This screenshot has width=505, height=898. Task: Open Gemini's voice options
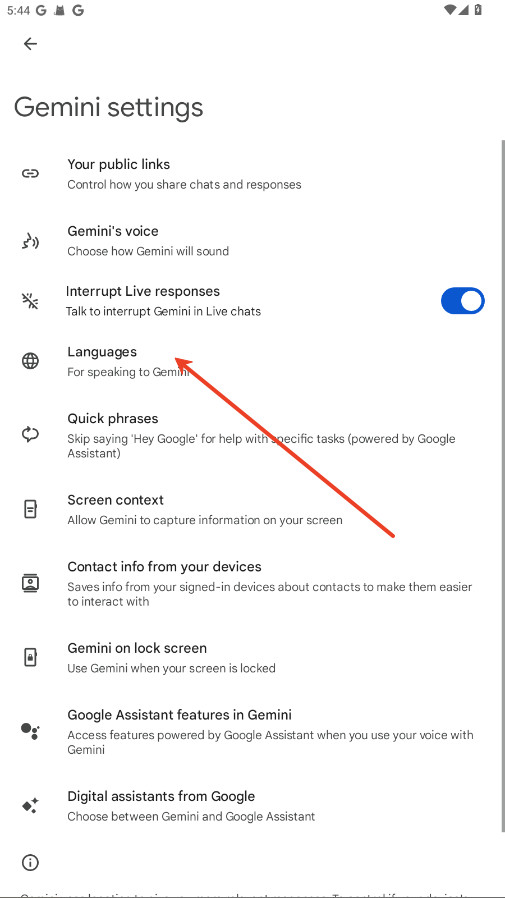252,241
